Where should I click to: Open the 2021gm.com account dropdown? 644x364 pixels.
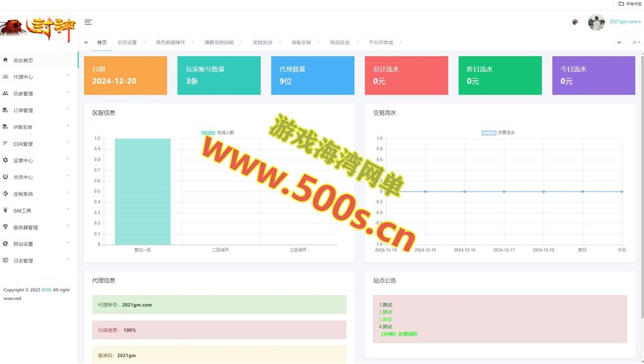[x=625, y=22]
